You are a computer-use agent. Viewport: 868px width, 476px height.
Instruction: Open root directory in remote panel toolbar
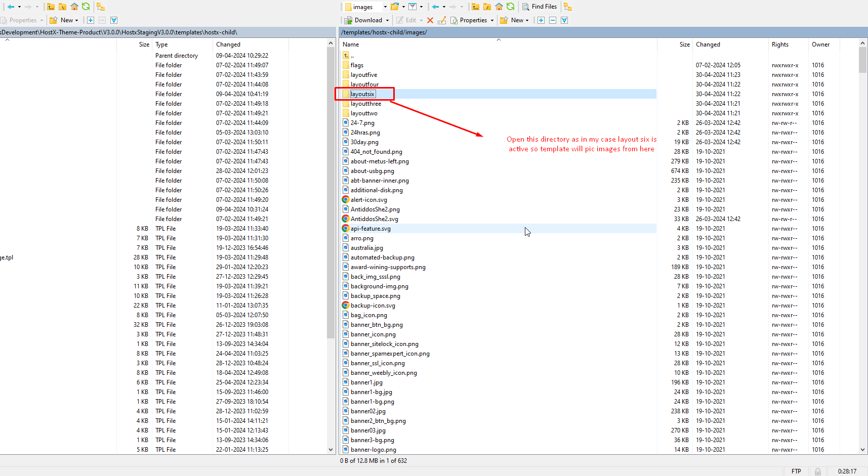[x=487, y=7]
